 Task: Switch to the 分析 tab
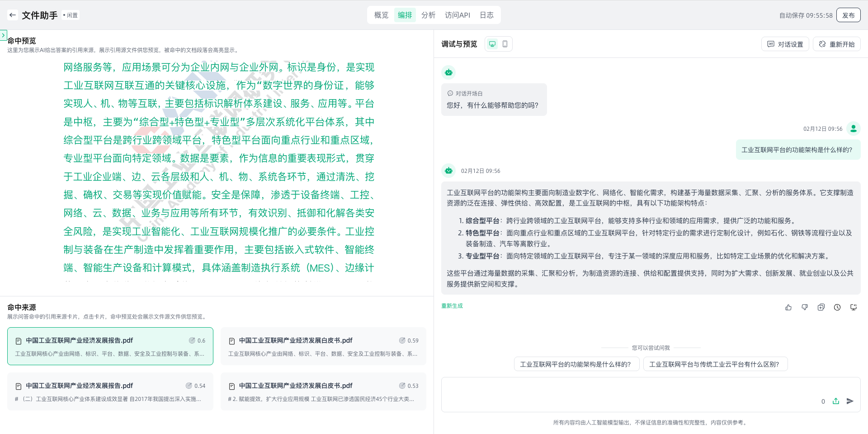428,15
